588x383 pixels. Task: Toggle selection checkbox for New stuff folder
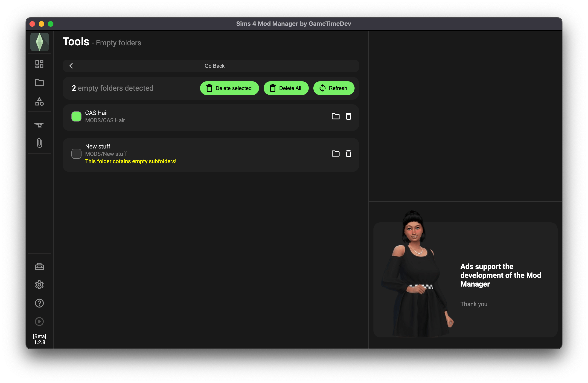pos(77,153)
